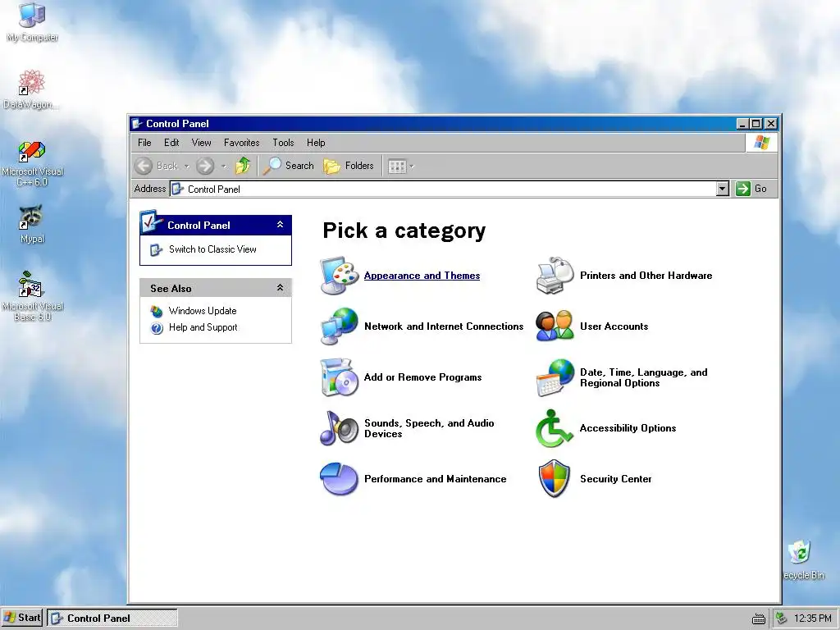The height and width of the screenshot is (630, 840).
Task: Open My Computer desktop icon
Action: click(32, 22)
